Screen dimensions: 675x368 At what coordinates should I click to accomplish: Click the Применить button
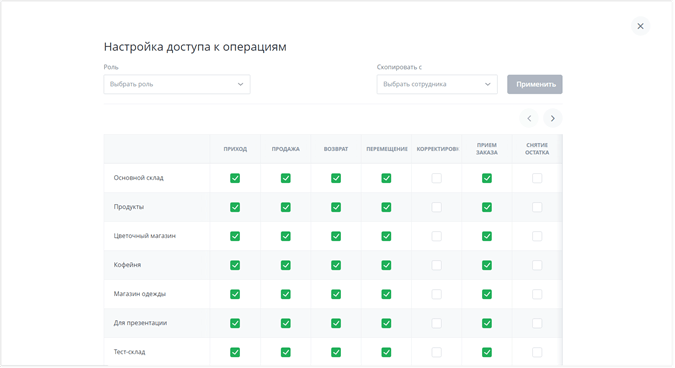(535, 84)
